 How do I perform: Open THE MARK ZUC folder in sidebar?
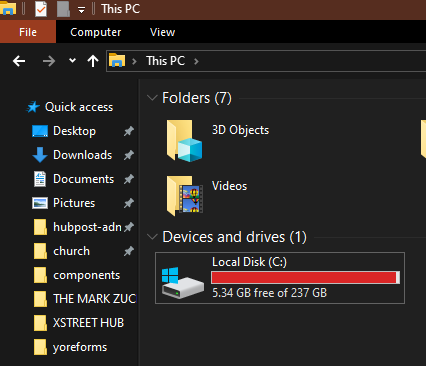click(95, 299)
